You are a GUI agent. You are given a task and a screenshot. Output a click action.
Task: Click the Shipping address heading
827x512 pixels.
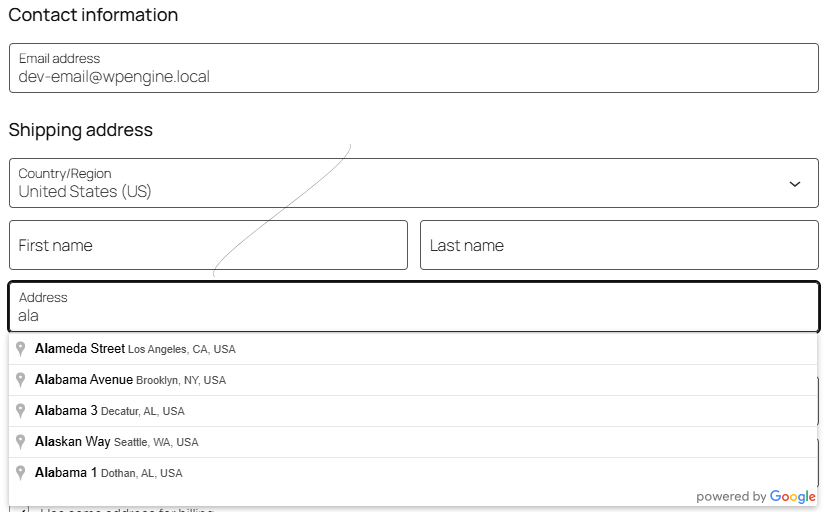point(81,130)
